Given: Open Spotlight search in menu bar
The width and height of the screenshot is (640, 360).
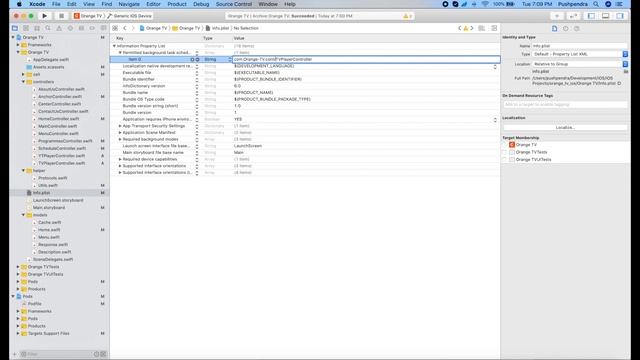Looking at the screenshot, I should 596,4.
